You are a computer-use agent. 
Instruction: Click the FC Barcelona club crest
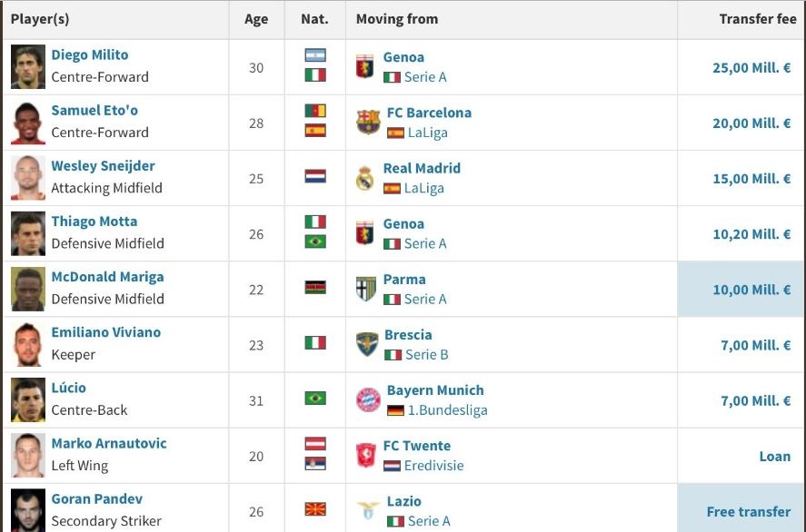[x=368, y=123]
